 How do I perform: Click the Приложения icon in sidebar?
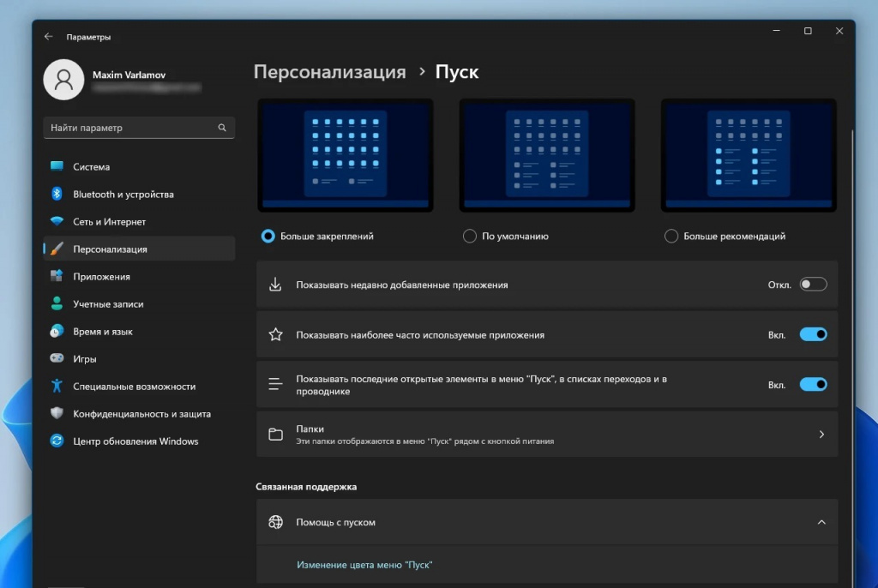[57, 276]
